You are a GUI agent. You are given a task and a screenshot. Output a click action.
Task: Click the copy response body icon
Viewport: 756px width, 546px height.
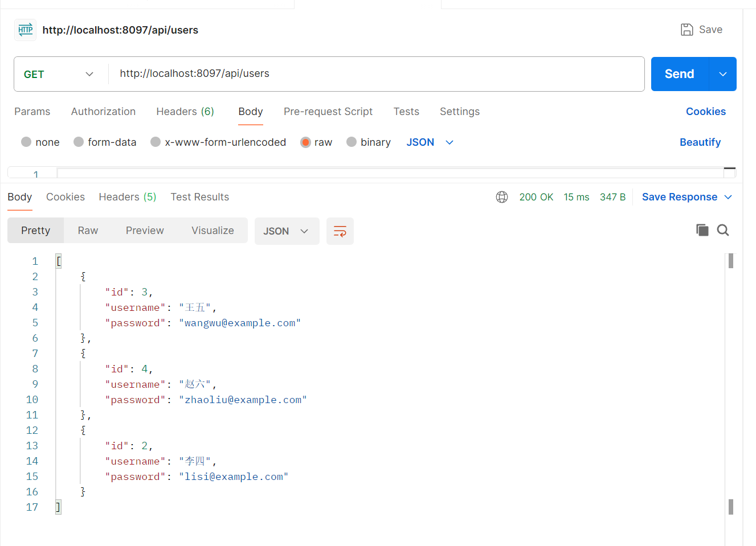click(702, 229)
